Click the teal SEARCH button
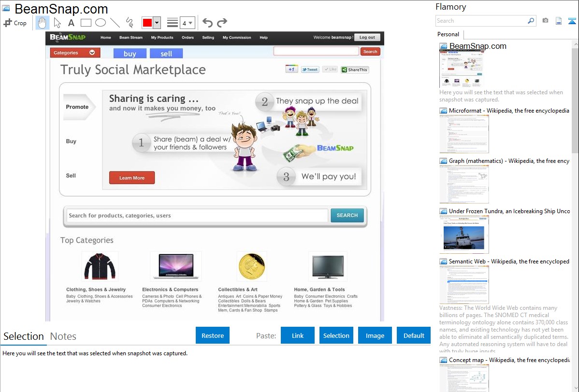 [347, 216]
